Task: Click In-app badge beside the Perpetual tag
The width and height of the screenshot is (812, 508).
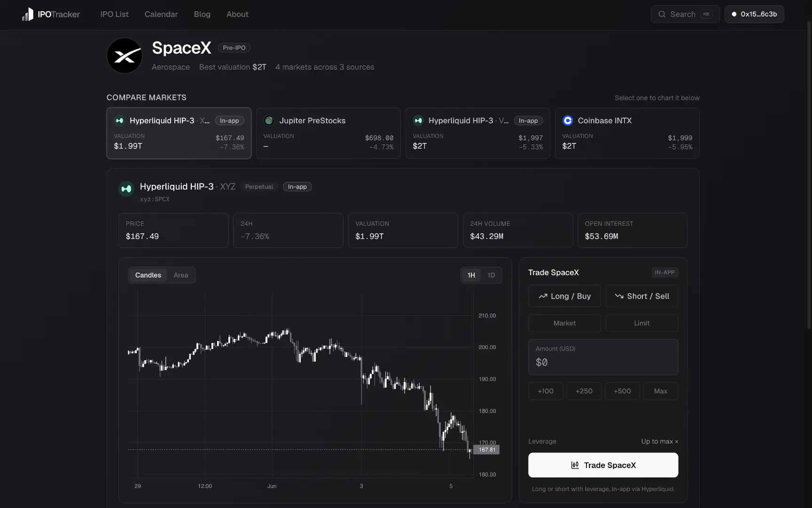Action: 297,187
